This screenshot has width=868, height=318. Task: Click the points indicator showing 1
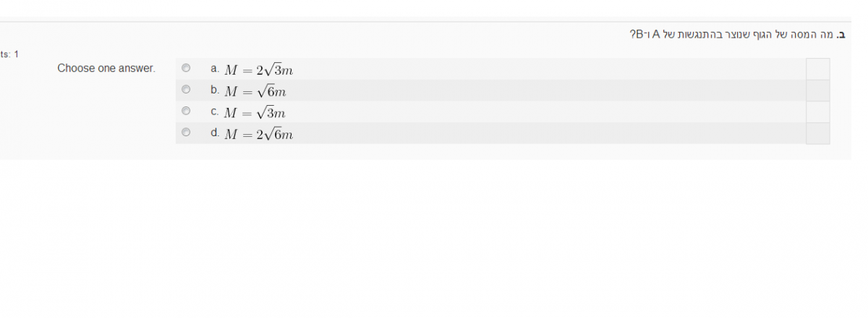tap(9, 54)
